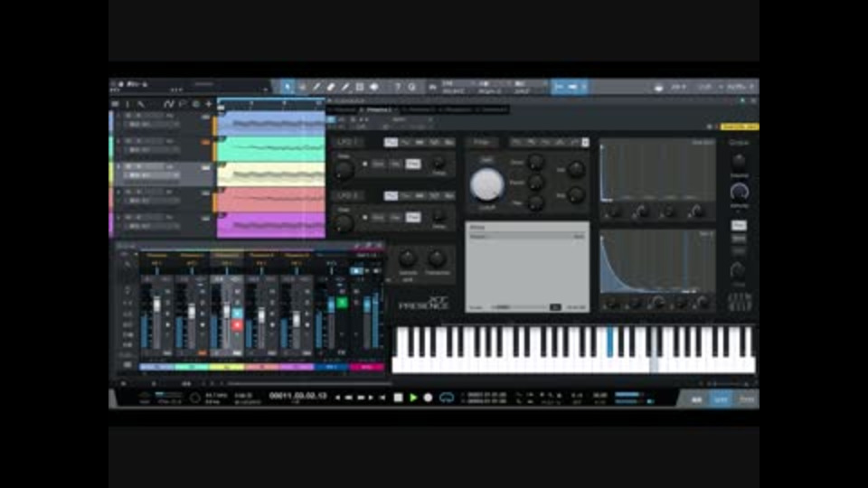Screen dimensions: 868x488
Task: Toggle the blue Loop button in transport
Action: coord(447,398)
